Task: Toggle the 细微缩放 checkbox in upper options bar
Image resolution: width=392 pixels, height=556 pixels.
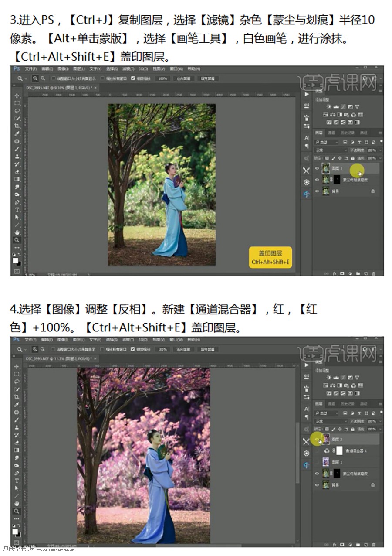Action: 133,78
